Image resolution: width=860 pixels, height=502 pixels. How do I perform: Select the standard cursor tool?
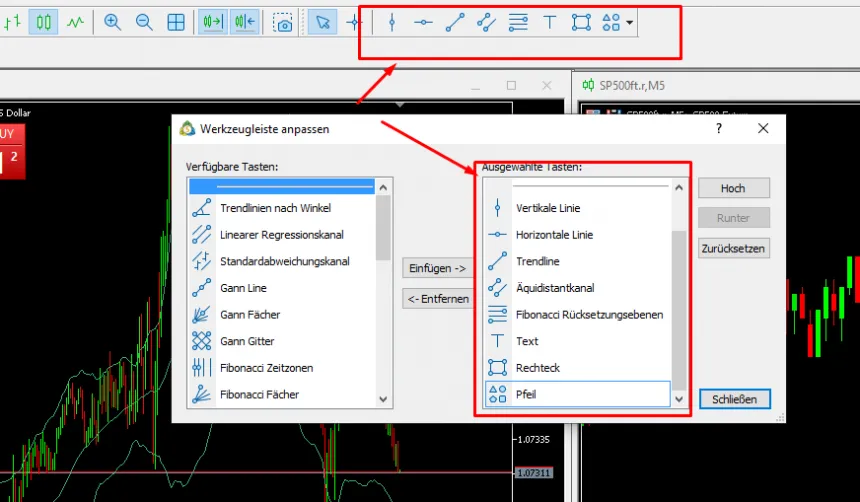click(x=322, y=22)
